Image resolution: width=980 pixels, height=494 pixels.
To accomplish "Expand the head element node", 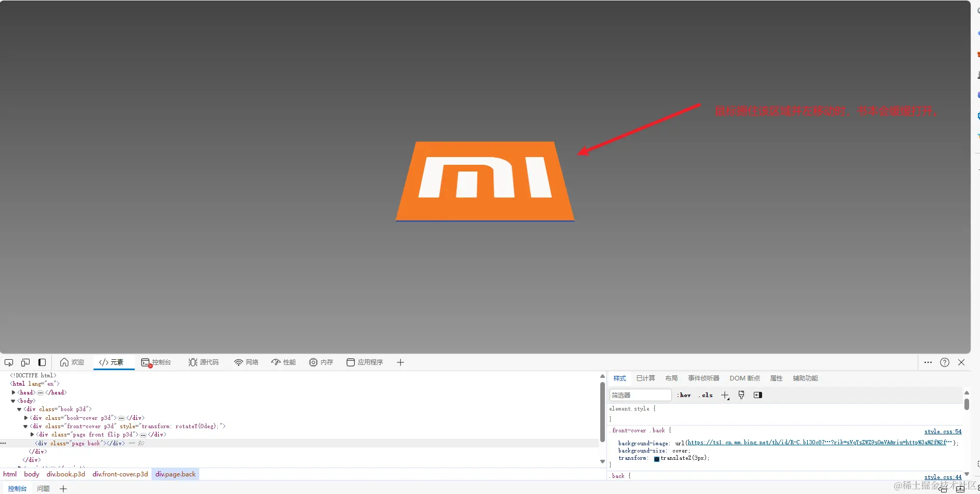I will pos(13,392).
